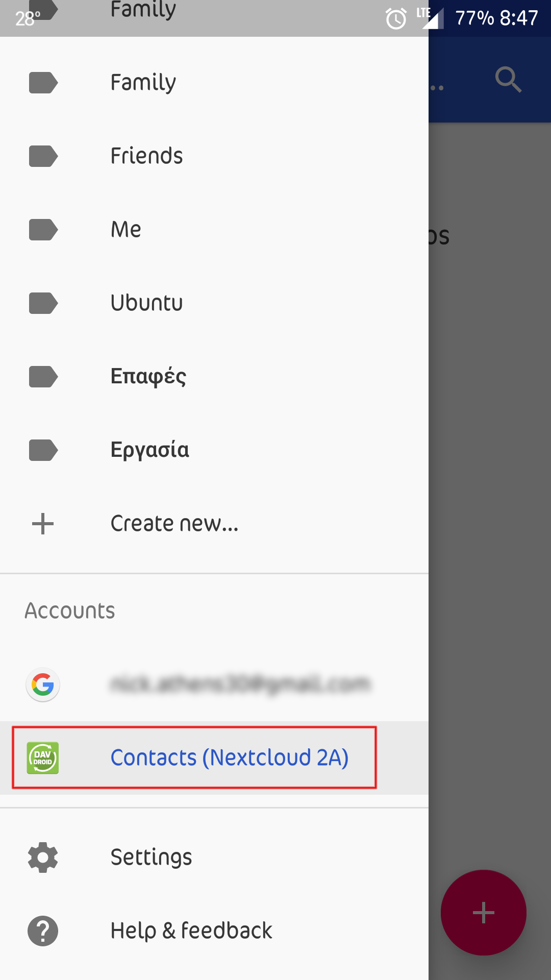The image size is (551, 980).
Task: Open Settings via the gear icon
Action: click(x=43, y=857)
